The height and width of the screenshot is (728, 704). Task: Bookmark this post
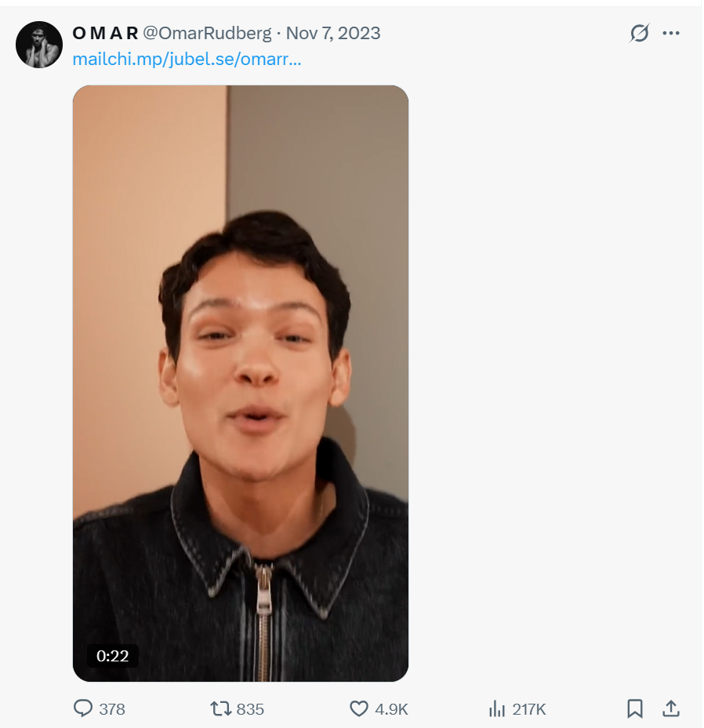(635, 708)
